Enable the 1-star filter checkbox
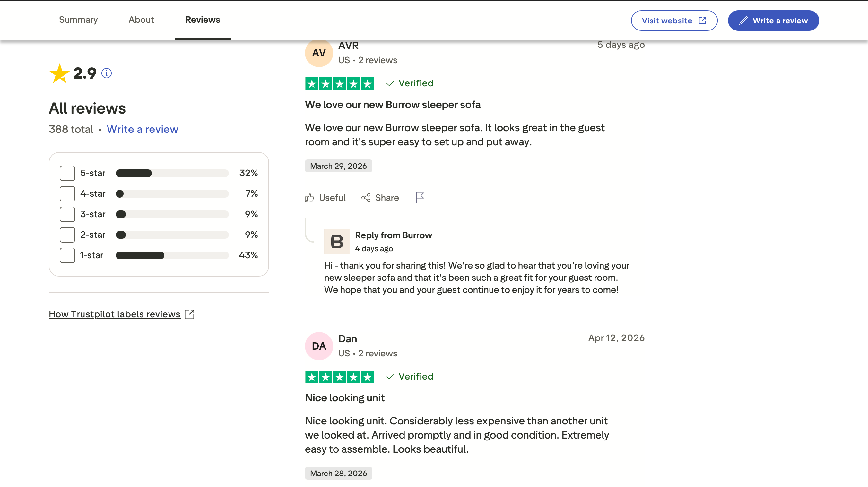The image size is (868, 487). [67, 255]
